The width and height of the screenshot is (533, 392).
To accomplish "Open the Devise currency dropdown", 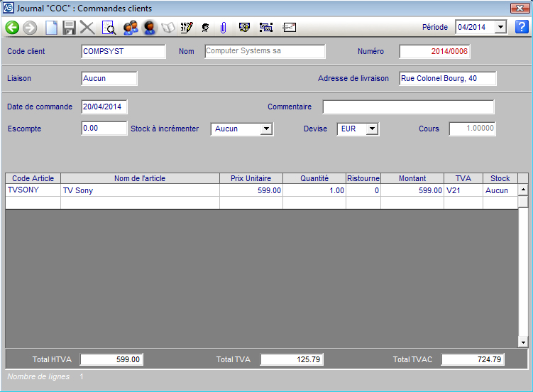I will 372,129.
